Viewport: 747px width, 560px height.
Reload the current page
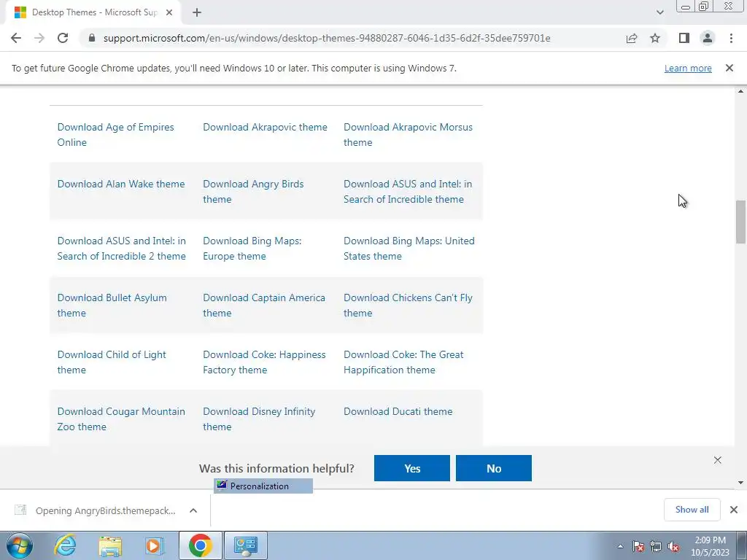pyautogui.click(x=63, y=38)
